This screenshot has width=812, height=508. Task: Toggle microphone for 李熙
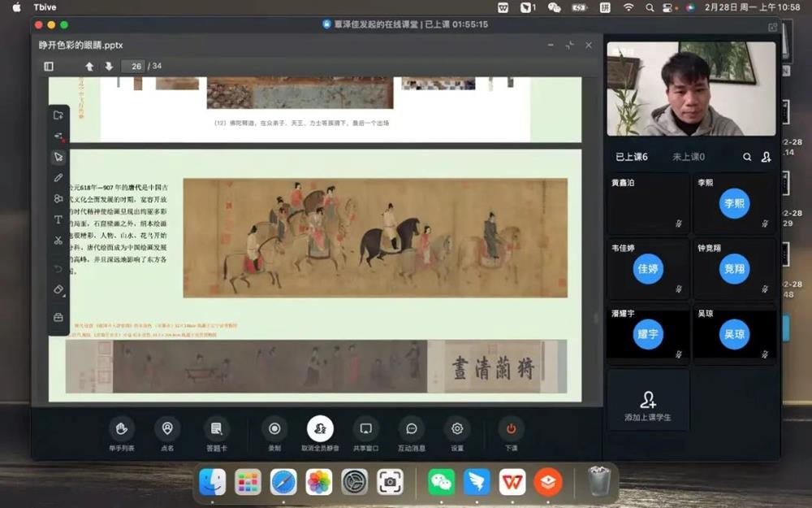[765, 224]
